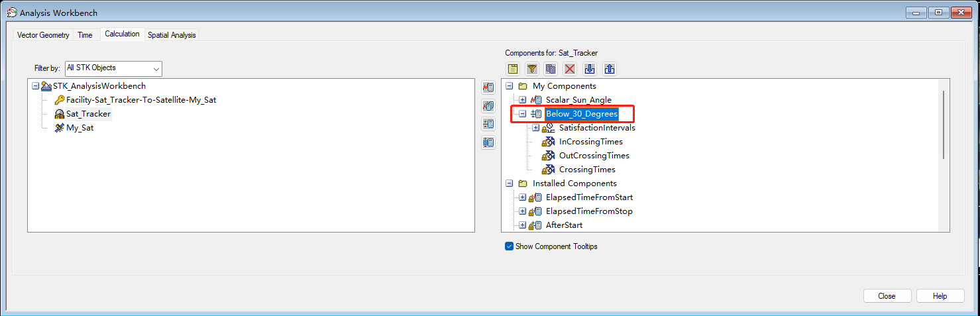Click the Help button
This screenshot has height=316, width=980.
(940, 296)
